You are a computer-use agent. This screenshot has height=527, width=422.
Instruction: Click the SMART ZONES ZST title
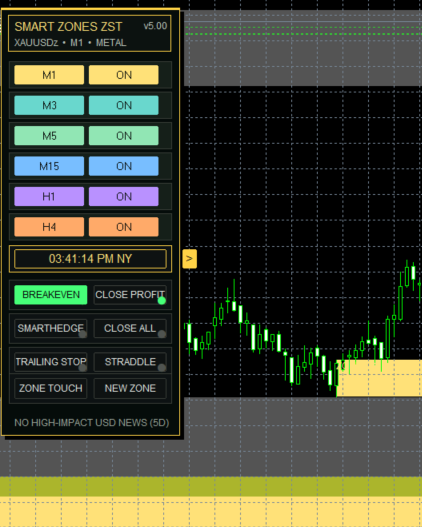68,27
